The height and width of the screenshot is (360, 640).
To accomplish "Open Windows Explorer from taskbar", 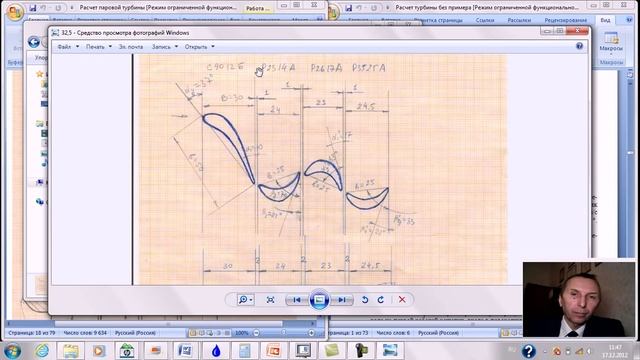I will click(x=70, y=351).
